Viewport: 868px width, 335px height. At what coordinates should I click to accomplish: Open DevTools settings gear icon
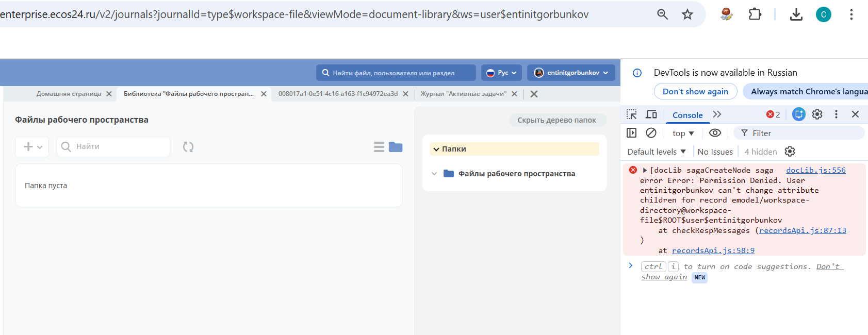[817, 114]
